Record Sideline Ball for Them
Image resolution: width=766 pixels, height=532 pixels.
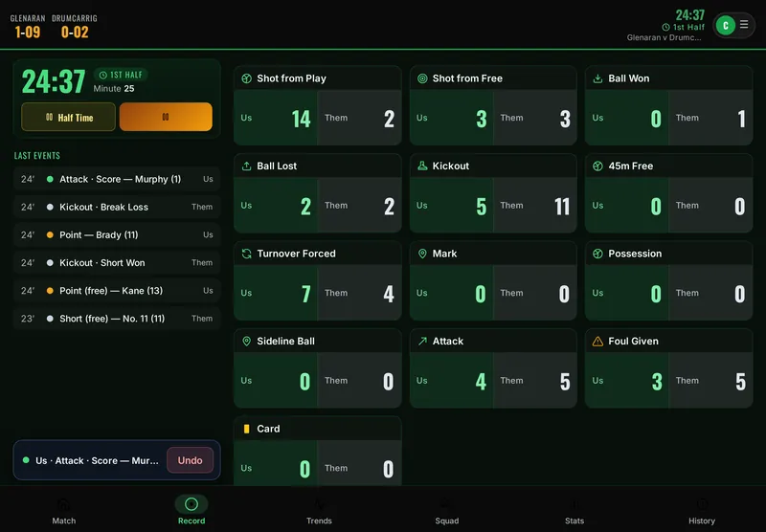360,380
